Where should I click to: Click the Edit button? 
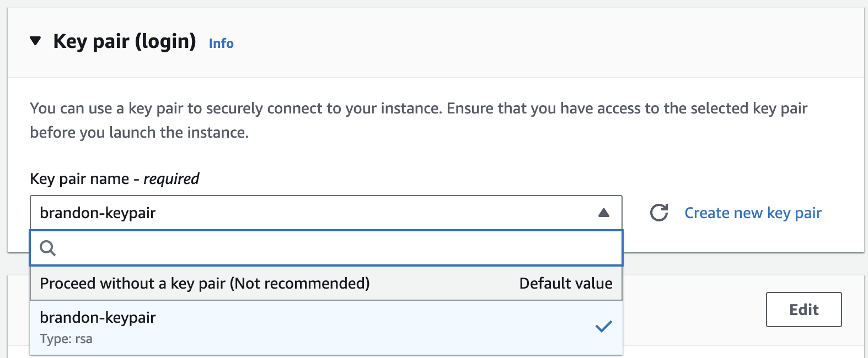(804, 310)
